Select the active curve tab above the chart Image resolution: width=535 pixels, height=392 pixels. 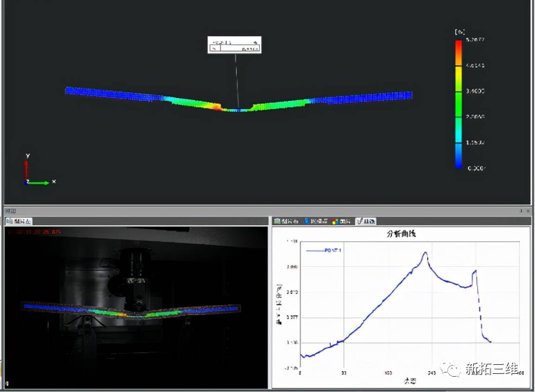tap(365, 222)
